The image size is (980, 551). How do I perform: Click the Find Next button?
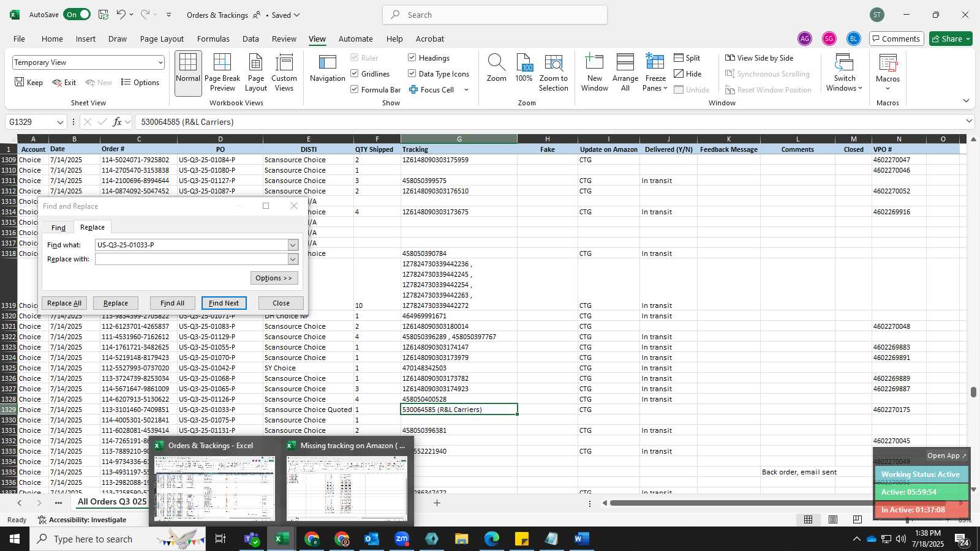tap(224, 303)
